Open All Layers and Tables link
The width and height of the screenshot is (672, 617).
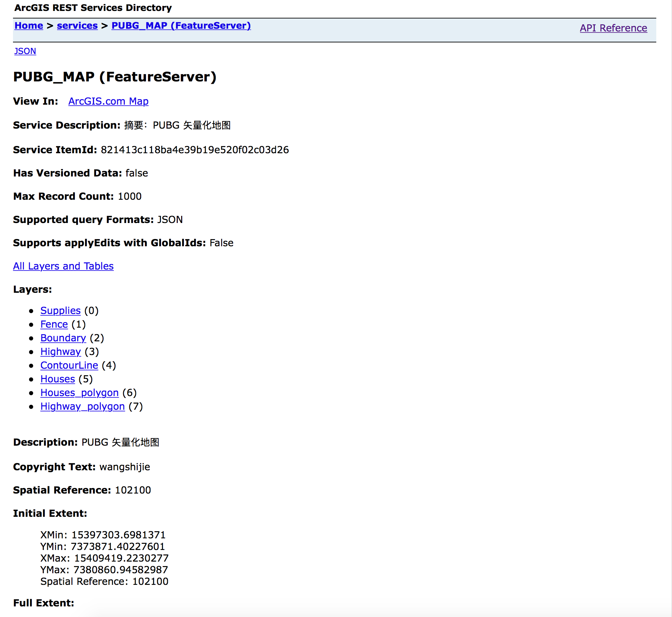click(63, 266)
